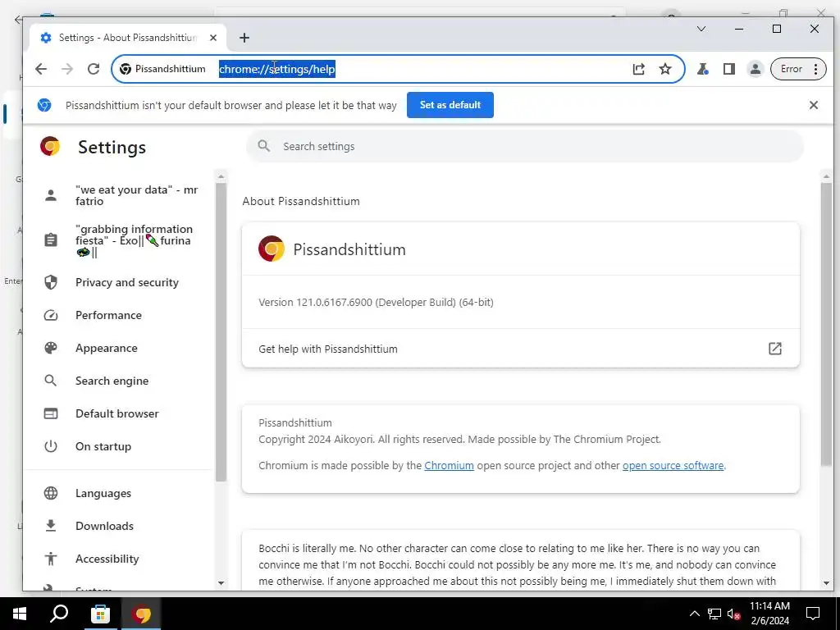Click the forward navigation arrow
840x630 pixels.
click(x=67, y=69)
